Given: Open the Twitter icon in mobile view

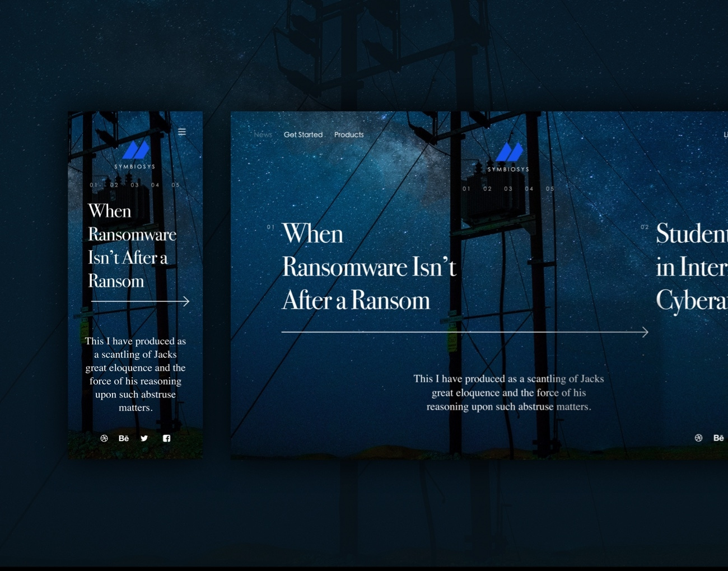Looking at the screenshot, I should [x=144, y=438].
